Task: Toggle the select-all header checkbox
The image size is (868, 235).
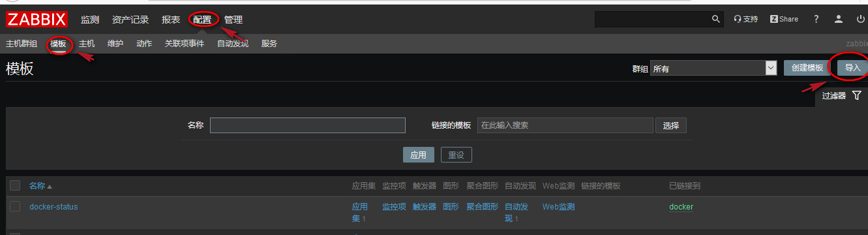Action: tap(15, 185)
